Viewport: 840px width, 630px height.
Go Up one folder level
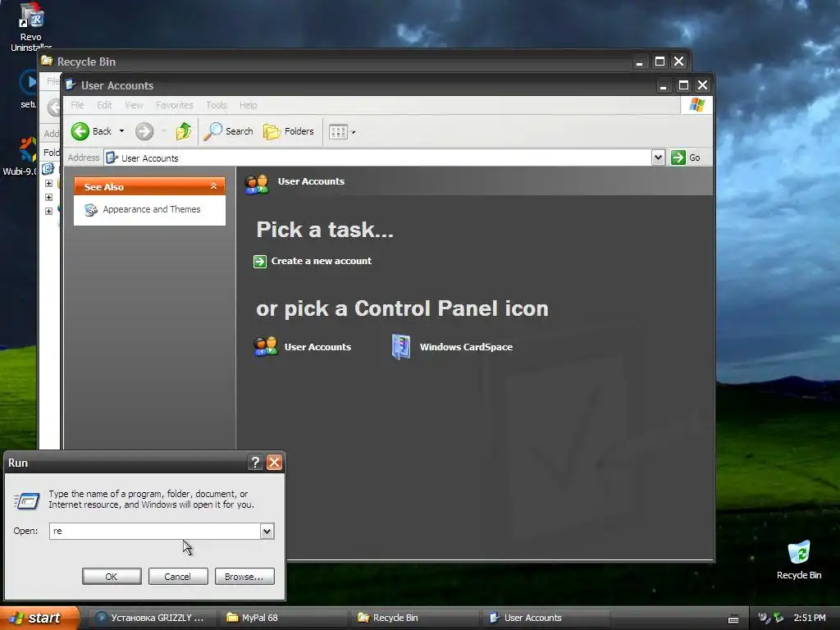[x=183, y=131]
